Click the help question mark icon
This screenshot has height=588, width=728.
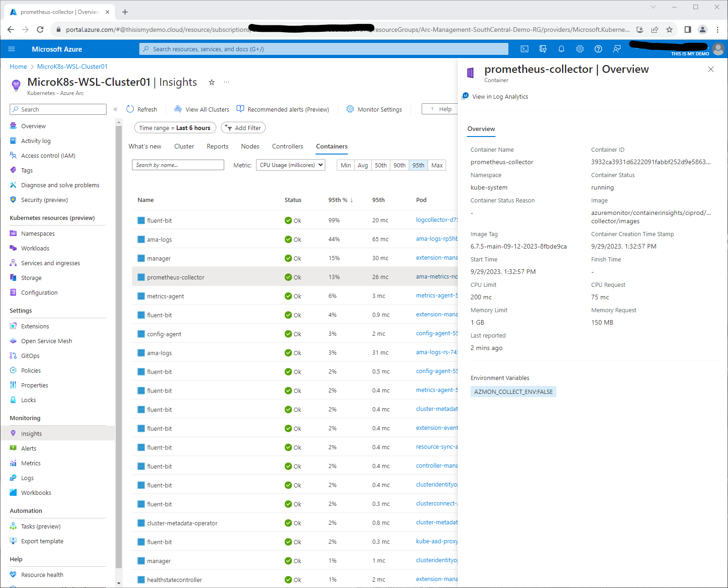pos(598,49)
